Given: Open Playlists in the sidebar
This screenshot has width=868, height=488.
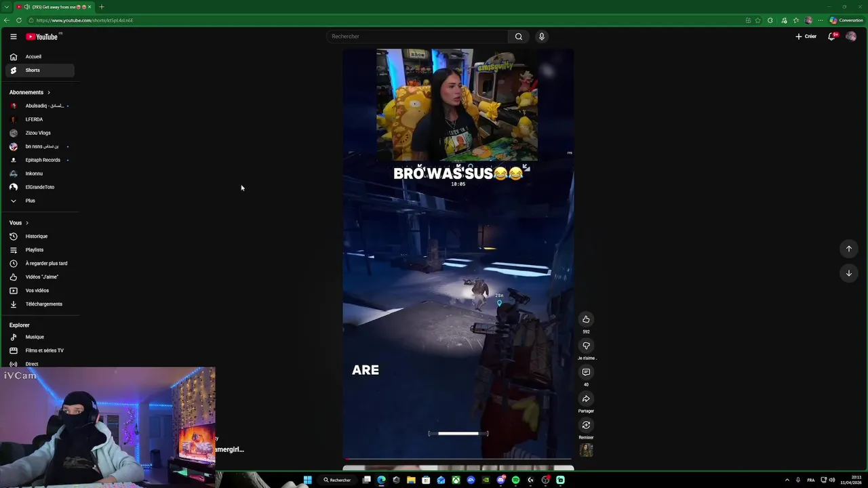Looking at the screenshot, I should tap(40, 250).
